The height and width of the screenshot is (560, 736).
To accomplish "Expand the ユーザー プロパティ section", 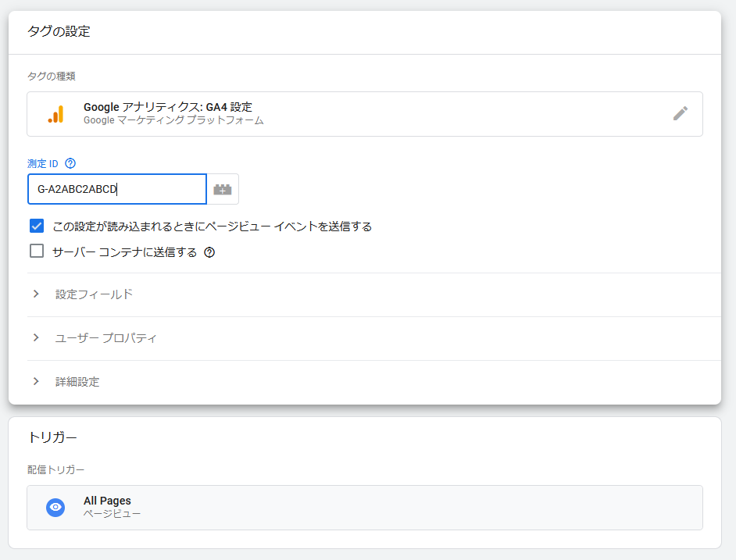I will [x=374, y=338].
